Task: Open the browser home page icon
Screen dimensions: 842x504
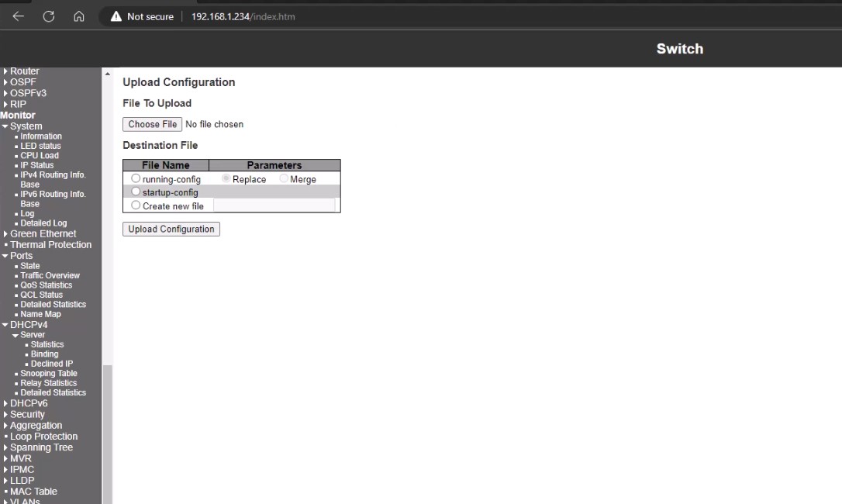Action: [x=79, y=16]
